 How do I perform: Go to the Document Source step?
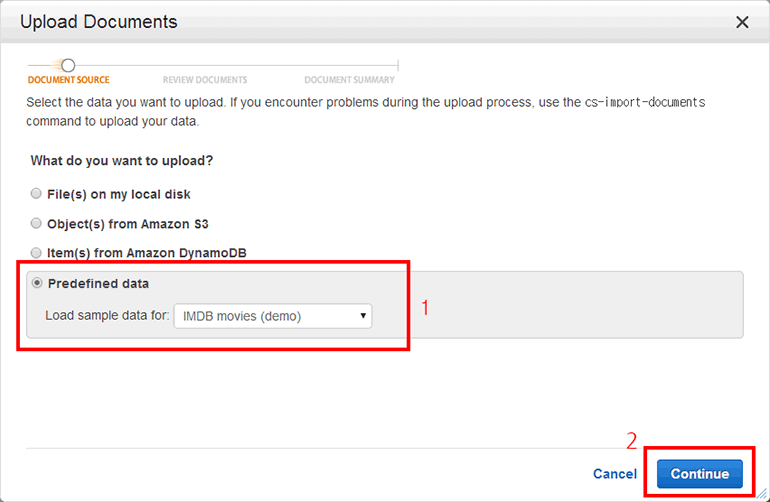click(x=68, y=80)
